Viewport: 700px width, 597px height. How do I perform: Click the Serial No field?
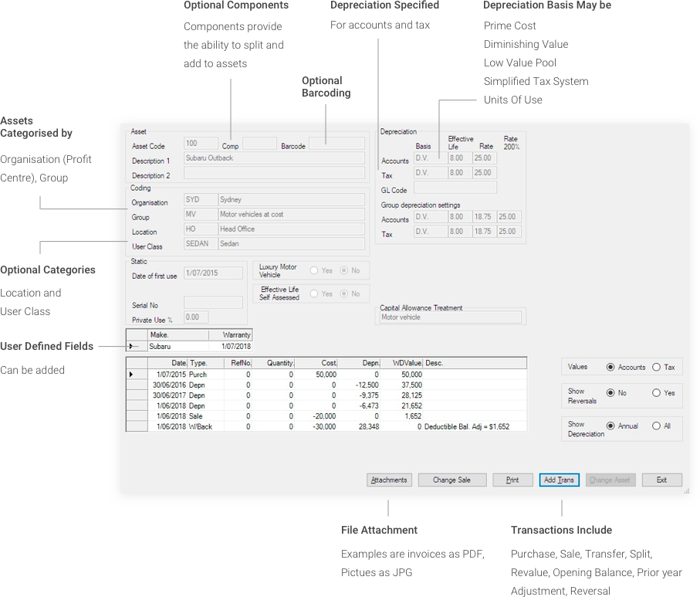click(x=213, y=303)
